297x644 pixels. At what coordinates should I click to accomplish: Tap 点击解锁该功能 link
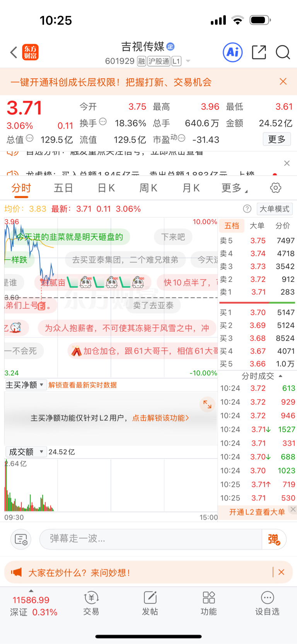point(160,418)
